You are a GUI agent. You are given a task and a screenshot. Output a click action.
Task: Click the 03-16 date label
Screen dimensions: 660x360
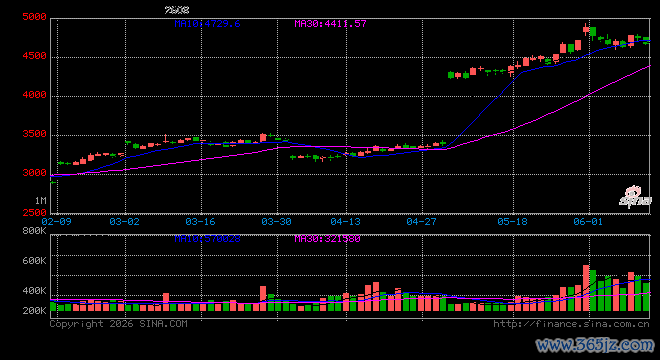pos(200,221)
